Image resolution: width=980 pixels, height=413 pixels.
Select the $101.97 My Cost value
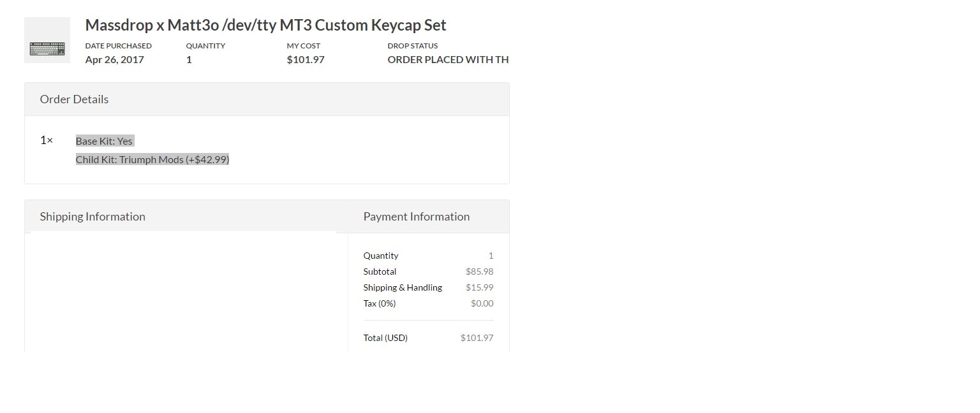click(306, 60)
